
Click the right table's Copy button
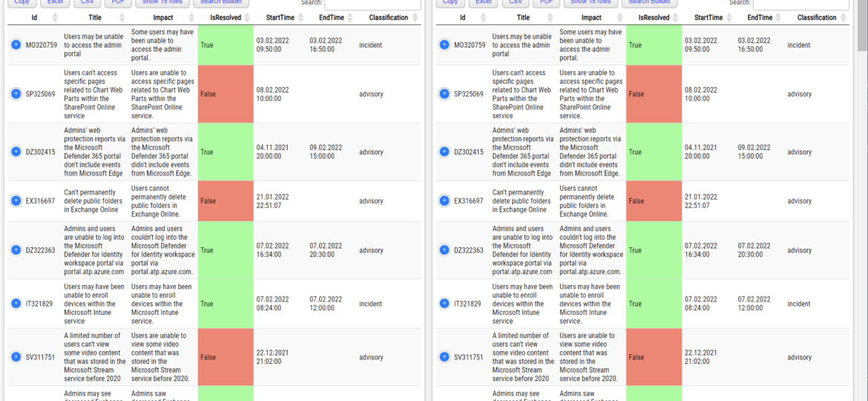point(450,3)
